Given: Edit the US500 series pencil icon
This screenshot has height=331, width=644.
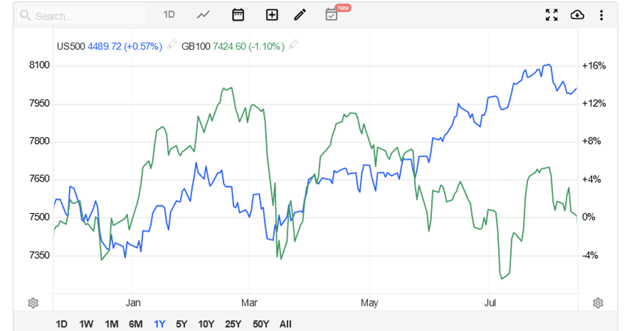Looking at the screenshot, I should click(171, 46).
